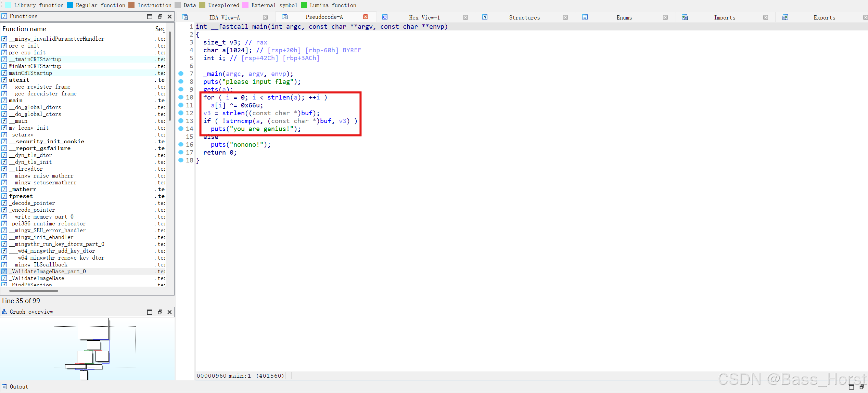The height and width of the screenshot is (393, 868).
Task: Click the Exports tab icon
Action: tap(785, 17)
